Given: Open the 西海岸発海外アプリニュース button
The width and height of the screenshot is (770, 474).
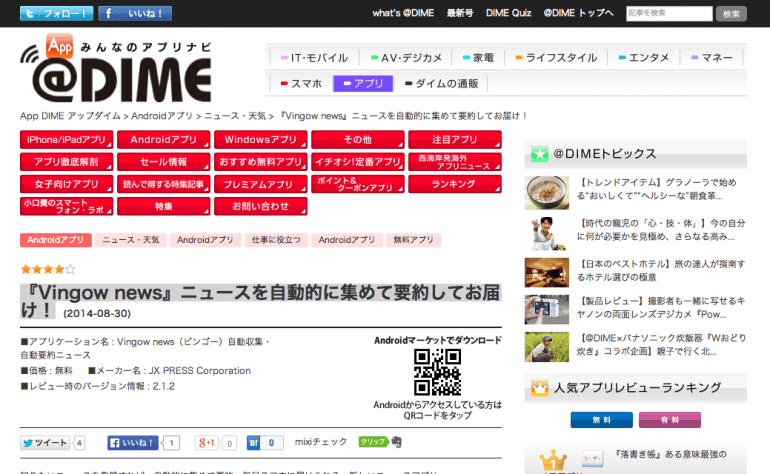Looking at the screenshot, I should [455, 162].
